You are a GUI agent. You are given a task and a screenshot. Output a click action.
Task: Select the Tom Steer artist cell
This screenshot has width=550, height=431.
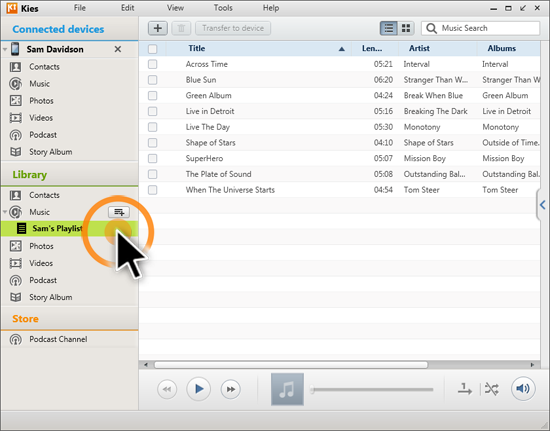pyautogui.click(x=421, y=190)
